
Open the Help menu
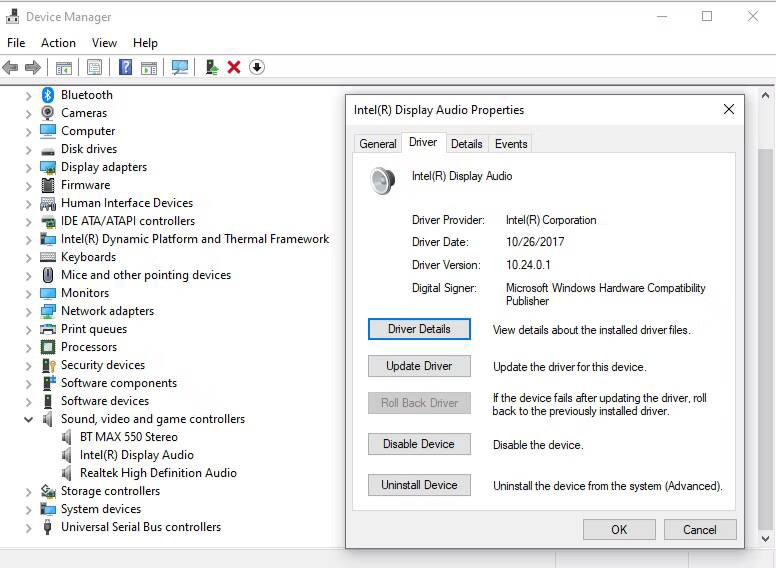145,43
